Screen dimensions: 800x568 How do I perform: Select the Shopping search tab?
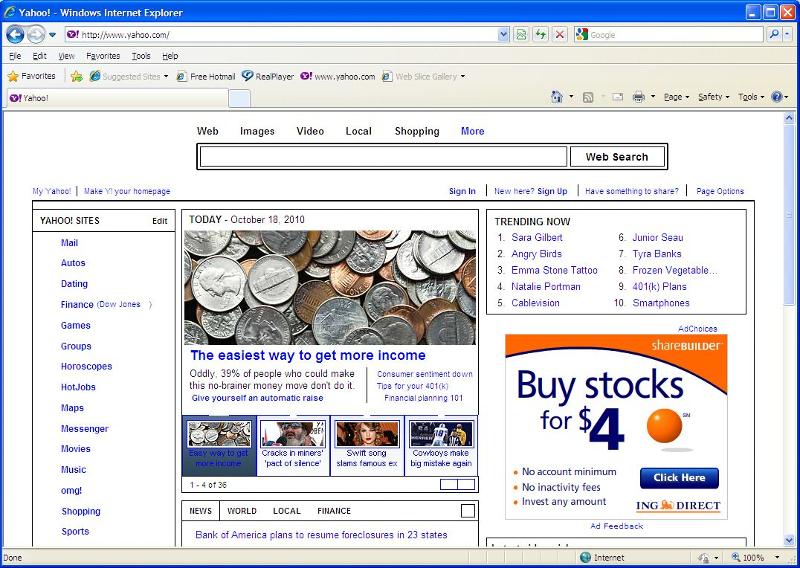tap(417, 131)
